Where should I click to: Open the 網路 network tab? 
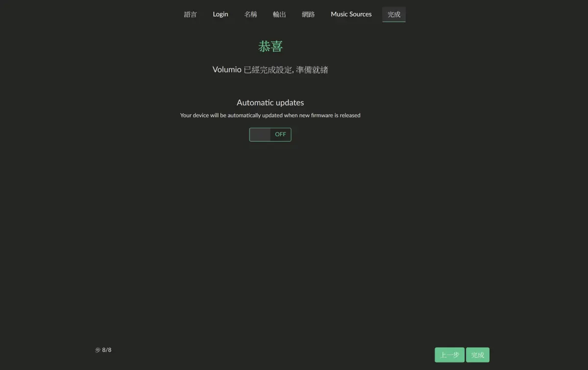tap(308, 14)
